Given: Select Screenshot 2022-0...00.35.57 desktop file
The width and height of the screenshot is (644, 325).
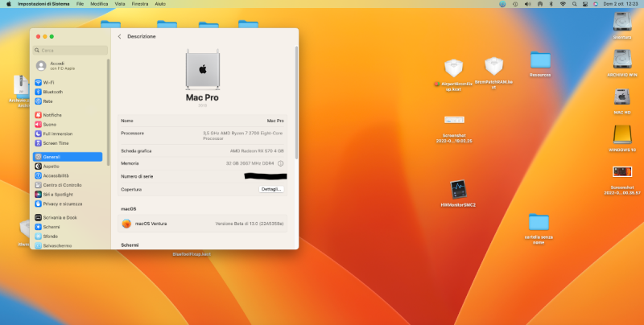Looking at the screenshot, I should pyautogui.click(x=621, y=171).
